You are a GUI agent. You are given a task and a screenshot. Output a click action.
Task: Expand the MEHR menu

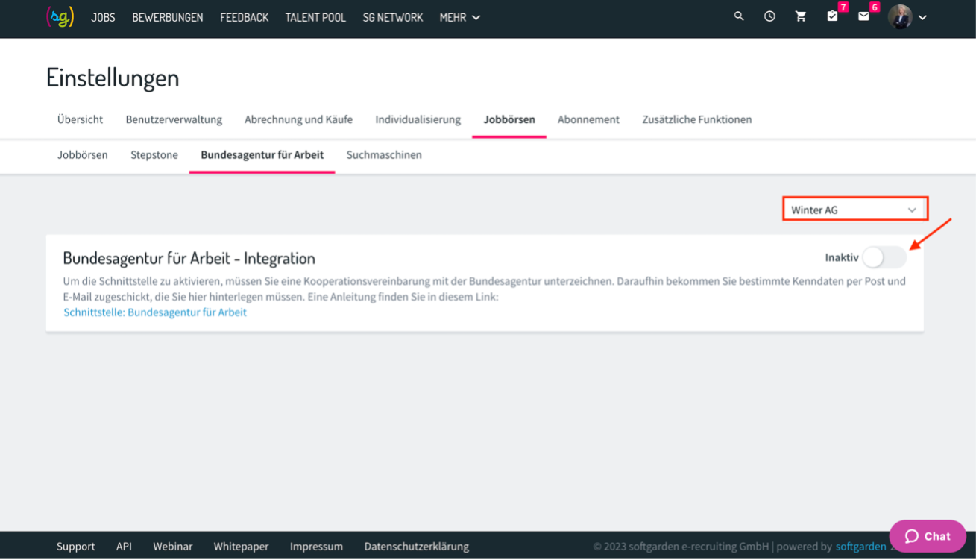point(462,17)
